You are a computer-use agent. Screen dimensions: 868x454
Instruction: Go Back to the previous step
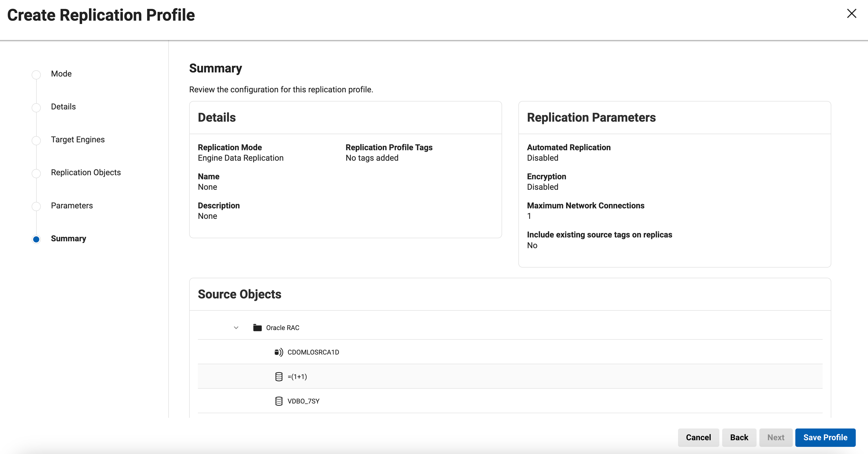coord(739,437)
